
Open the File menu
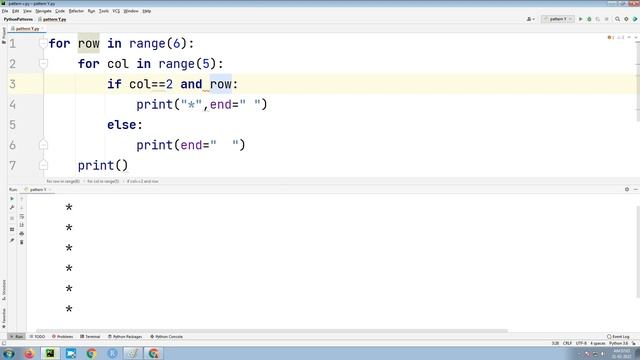pos(5,11)
